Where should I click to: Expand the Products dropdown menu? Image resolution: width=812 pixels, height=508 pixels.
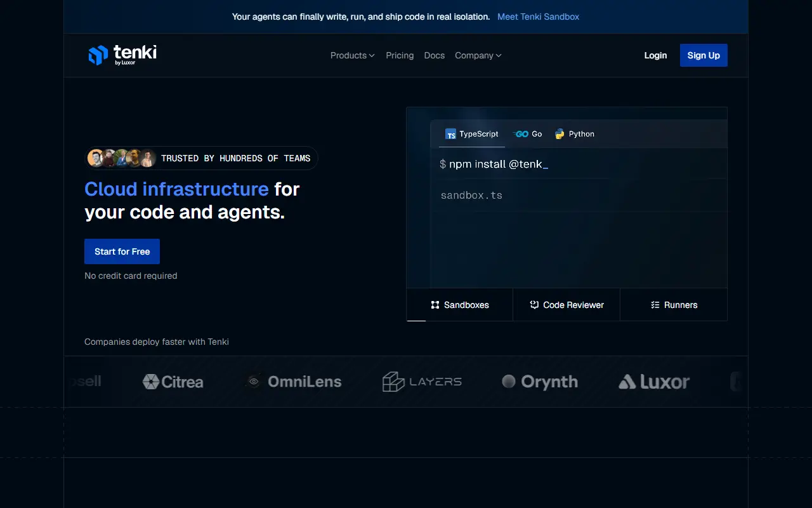point(352,55)
